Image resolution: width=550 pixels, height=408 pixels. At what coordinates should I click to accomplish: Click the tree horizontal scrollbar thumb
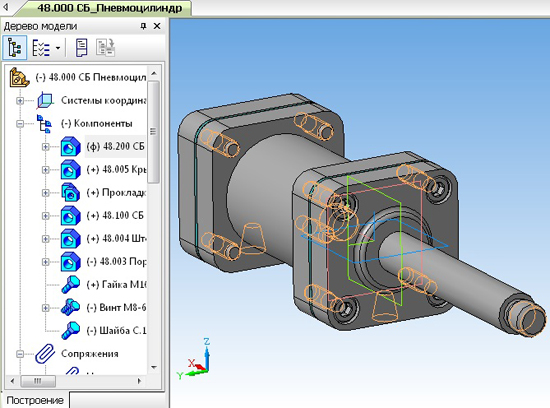(x=38, y=381)
